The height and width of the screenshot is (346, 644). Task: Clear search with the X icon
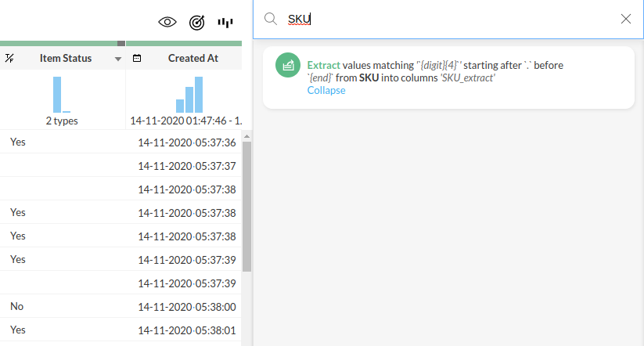click(625, 19)
